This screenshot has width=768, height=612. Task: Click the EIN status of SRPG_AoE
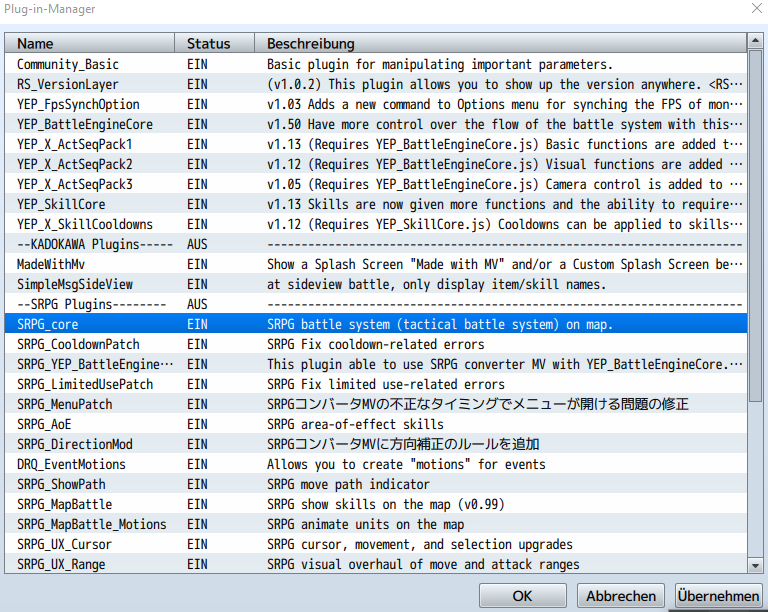[x=197, y=424]
